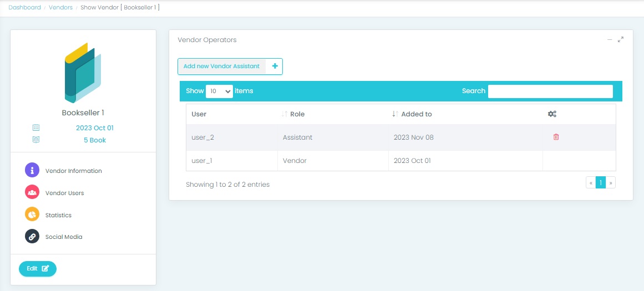Screen dimensions: 644x291
Task: Delete user_2 with the red trash icon
Action: coord(556,137)
